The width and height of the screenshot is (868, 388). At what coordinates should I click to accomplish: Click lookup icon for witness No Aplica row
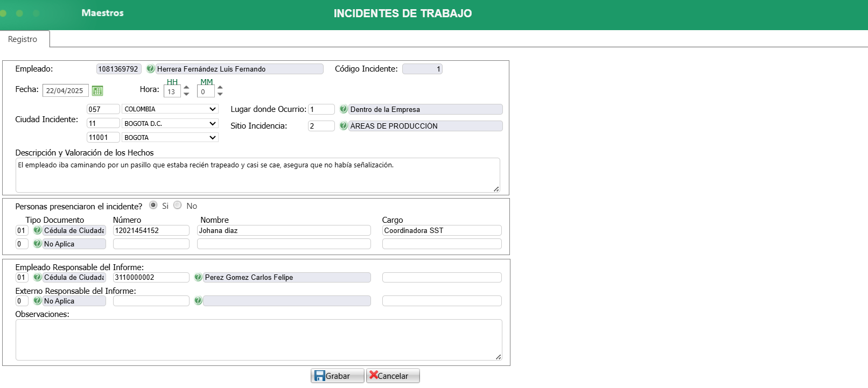(x=37, y=244)
